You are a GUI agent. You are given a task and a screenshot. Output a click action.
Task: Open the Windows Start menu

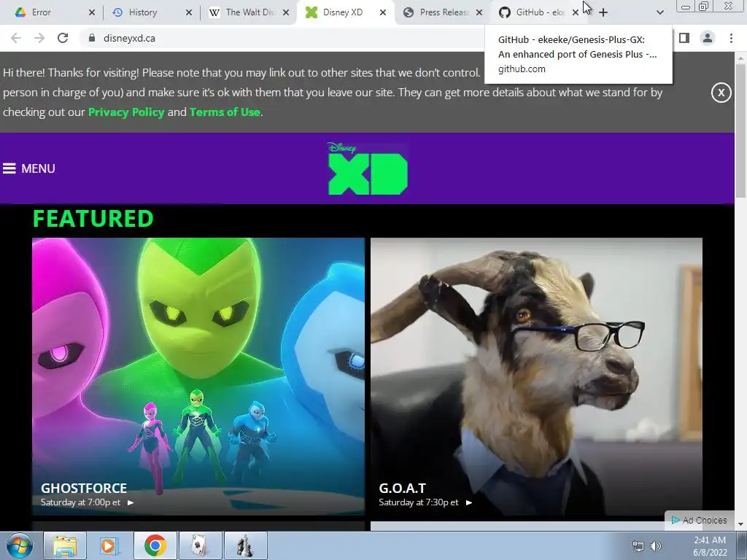20,545
